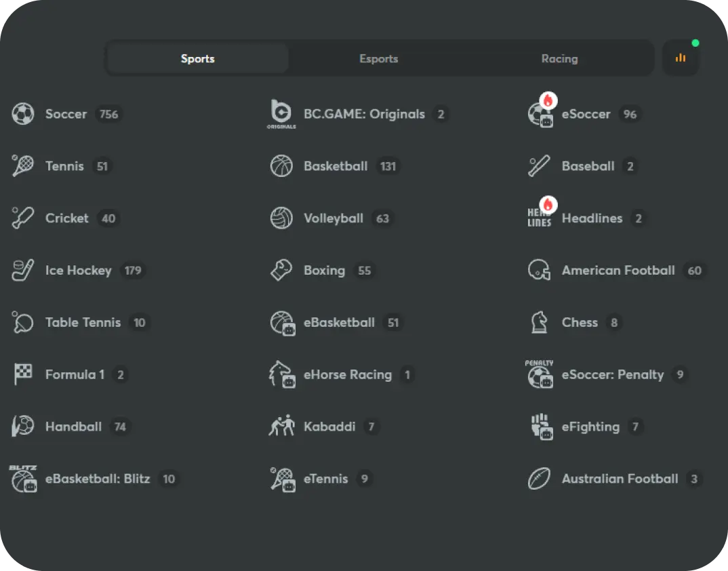This screenshot has width=728, height=571.
Task: Click the Soccer 756 events count badge
Action: (x=108, y=114)
